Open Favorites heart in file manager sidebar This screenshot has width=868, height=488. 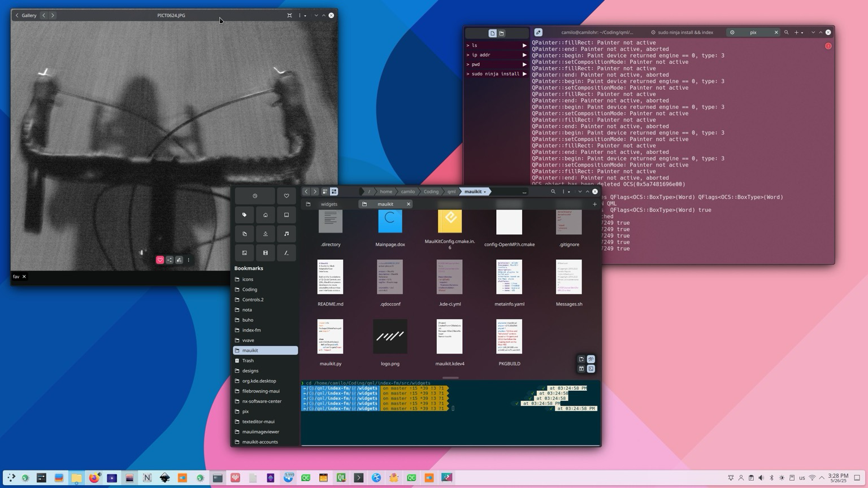point(287,196)
